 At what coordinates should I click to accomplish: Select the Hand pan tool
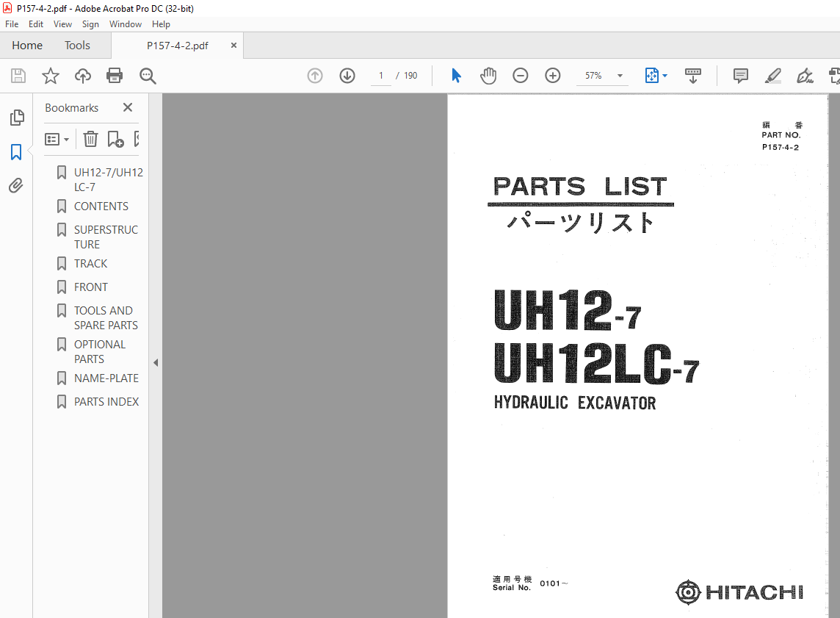coord(488,76)
